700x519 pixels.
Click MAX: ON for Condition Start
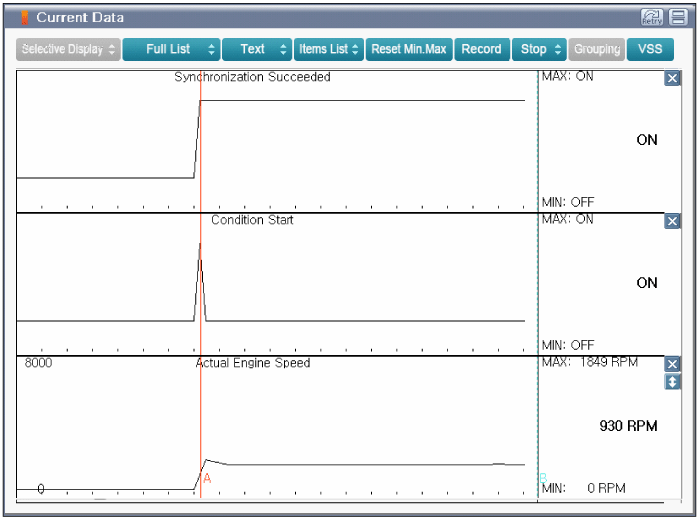click(567, 219)
